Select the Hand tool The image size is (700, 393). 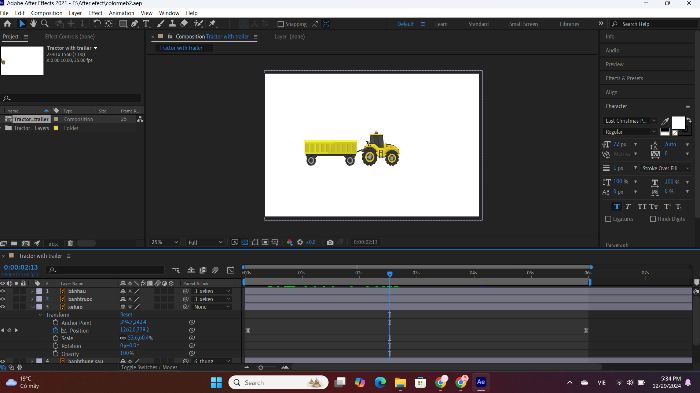[33, 24]
